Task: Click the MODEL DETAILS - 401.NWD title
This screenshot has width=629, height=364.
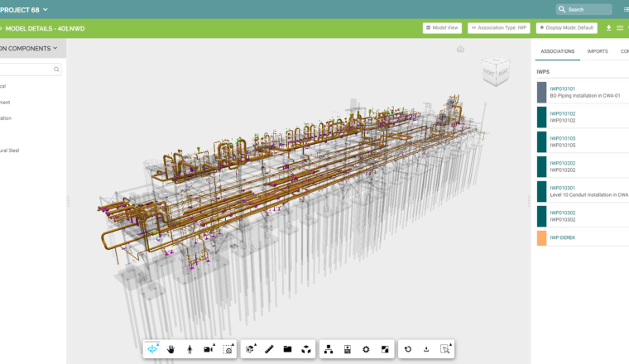Action: [x=45, y=29]
